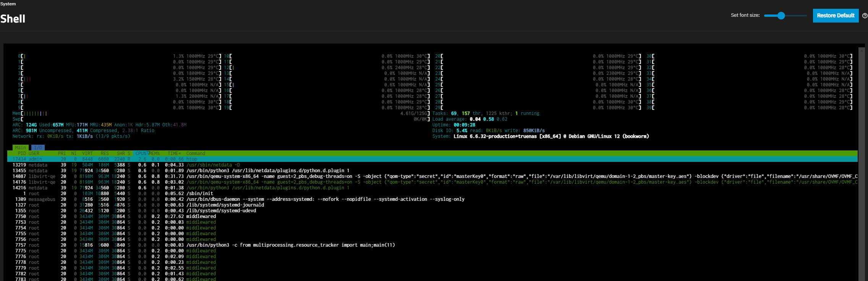
Task: Click the Swp meter line
Action: [221, 119]
